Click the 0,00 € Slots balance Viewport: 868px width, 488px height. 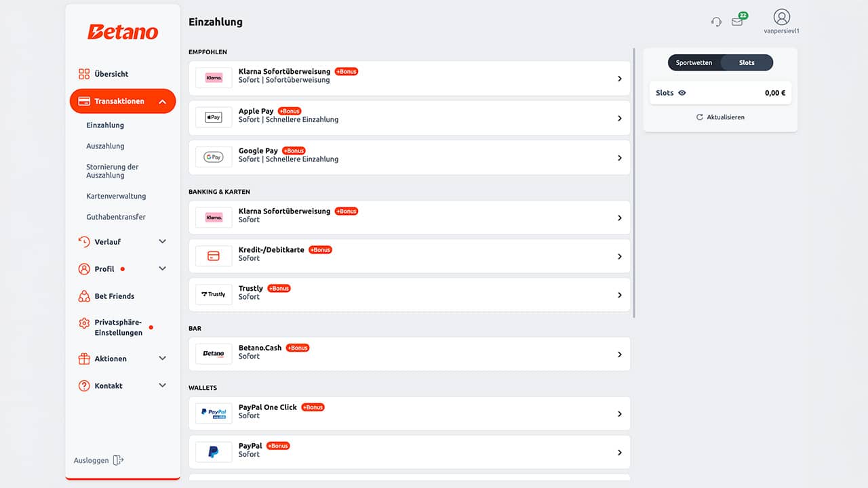tap(775, 93)
